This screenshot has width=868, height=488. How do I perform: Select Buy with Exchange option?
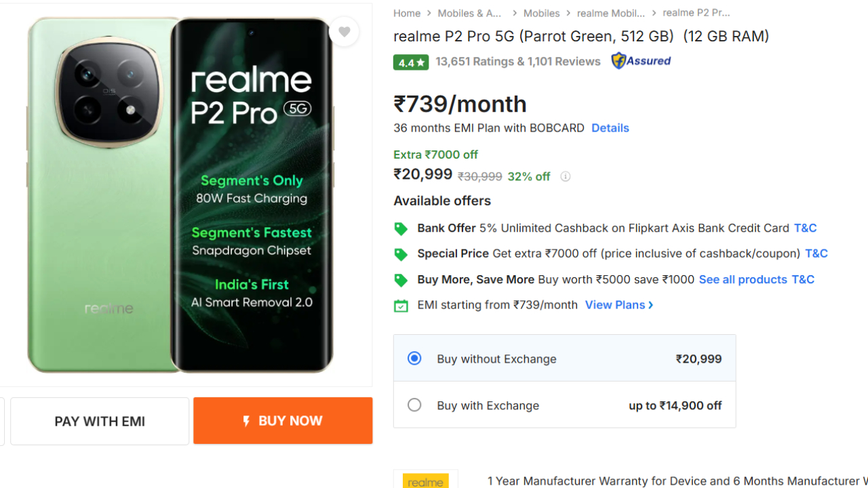pyautogui.click(x=414, y=405)
